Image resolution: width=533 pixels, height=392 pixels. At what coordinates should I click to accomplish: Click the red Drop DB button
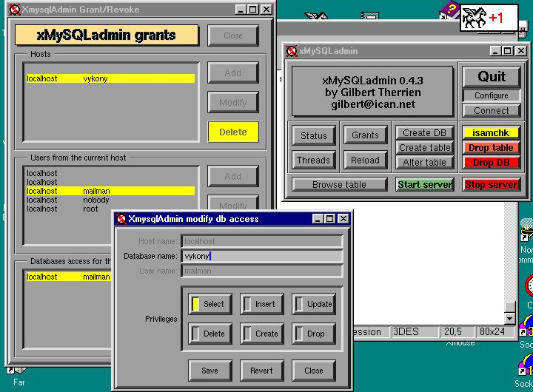click(x=492, y=163)
